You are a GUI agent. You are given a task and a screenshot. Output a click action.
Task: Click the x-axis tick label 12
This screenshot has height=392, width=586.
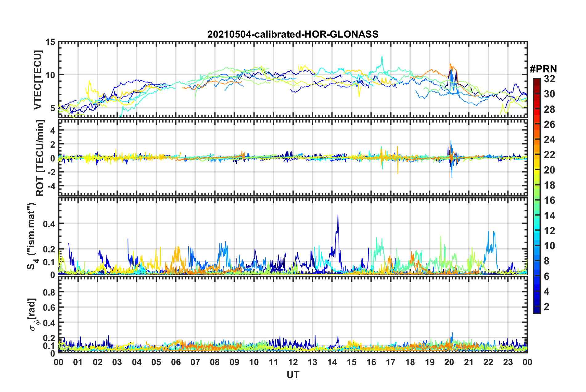coord(293,362)
